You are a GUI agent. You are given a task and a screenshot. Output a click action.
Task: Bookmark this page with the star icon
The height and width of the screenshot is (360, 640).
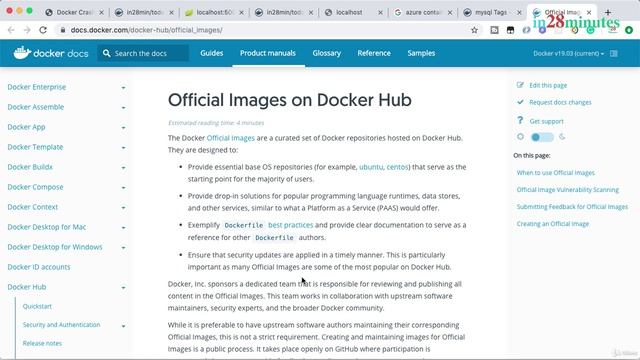click(x=474, y=30)
